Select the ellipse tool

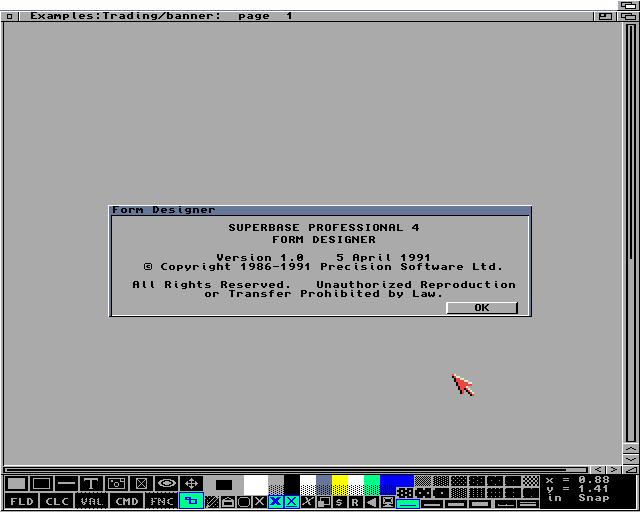(x=167, y=484)
